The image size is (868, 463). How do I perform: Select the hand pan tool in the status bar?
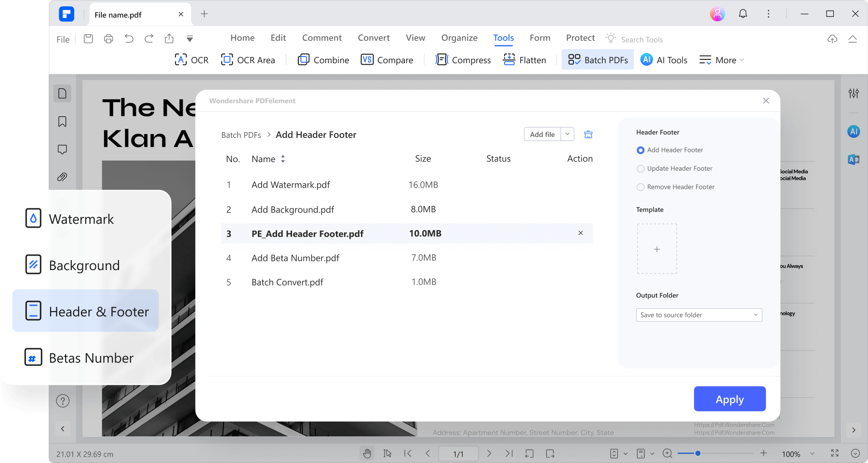tap(367, 453)
